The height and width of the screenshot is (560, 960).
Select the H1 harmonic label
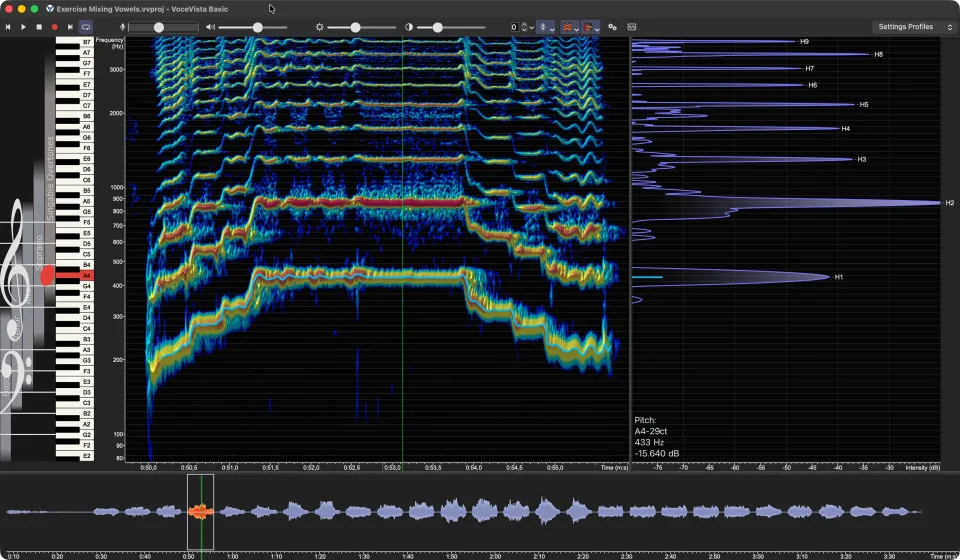[x=839, y=277]
